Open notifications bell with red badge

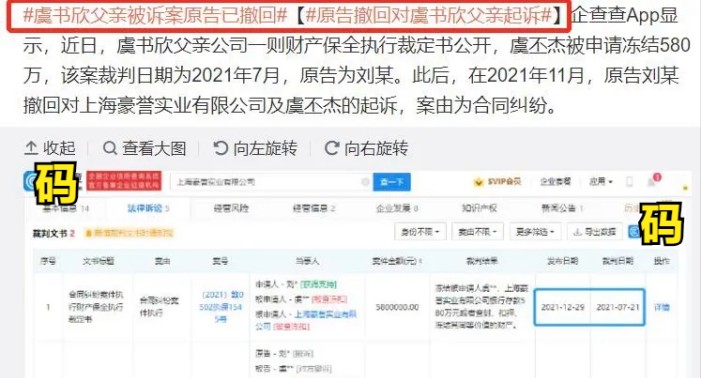click(x=653, y=180)
